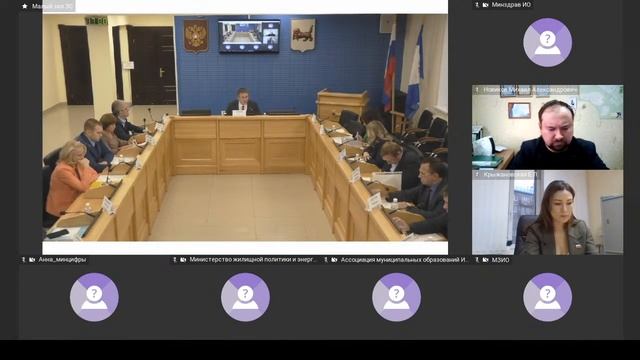
Task: Click the Крыжановская name label
Action: click(x=510, y=175)
